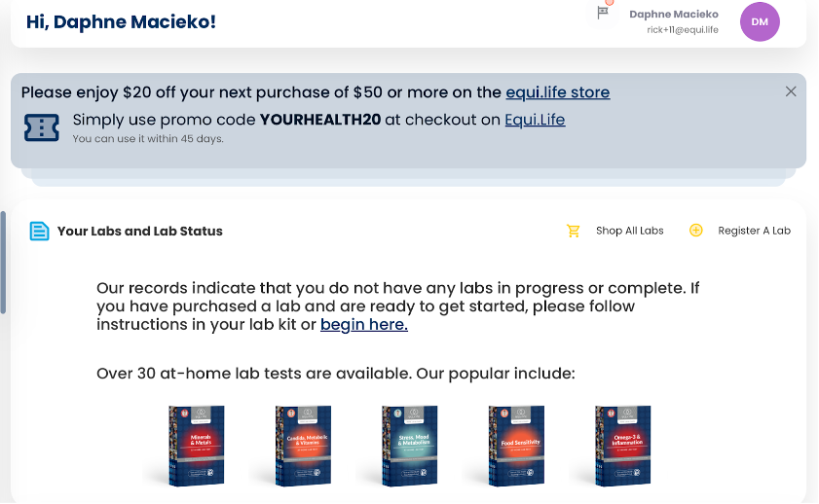Screen dimensions: 819x504
Task: Click the Daphne Macieko account name
Action: tap(673, 15)
